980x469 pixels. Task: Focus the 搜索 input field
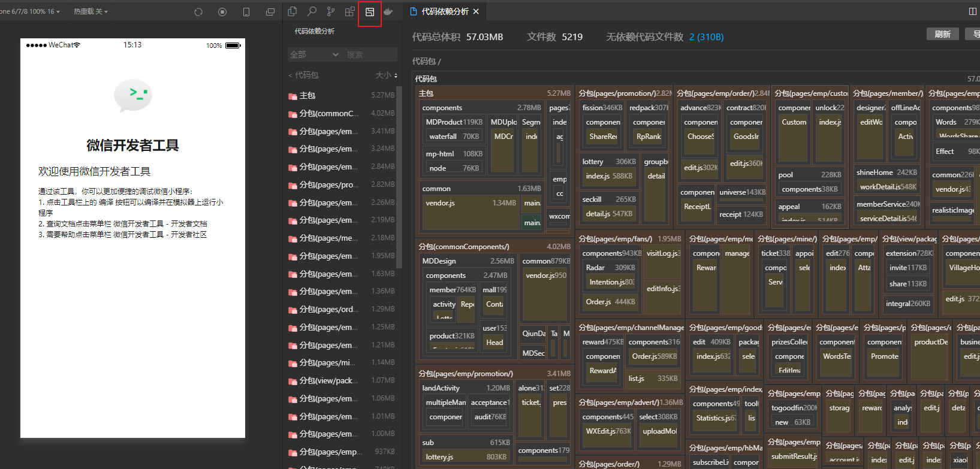click(x=370, y=55)
